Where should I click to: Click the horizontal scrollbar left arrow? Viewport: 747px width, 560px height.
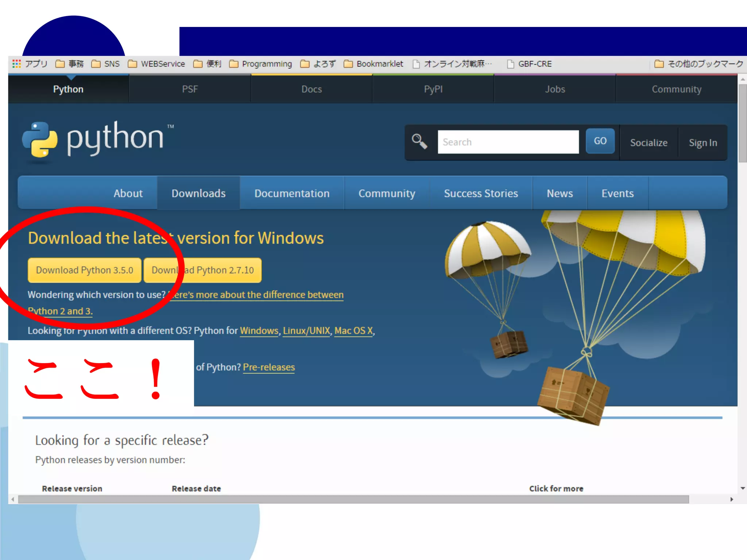tap(13, 499)
